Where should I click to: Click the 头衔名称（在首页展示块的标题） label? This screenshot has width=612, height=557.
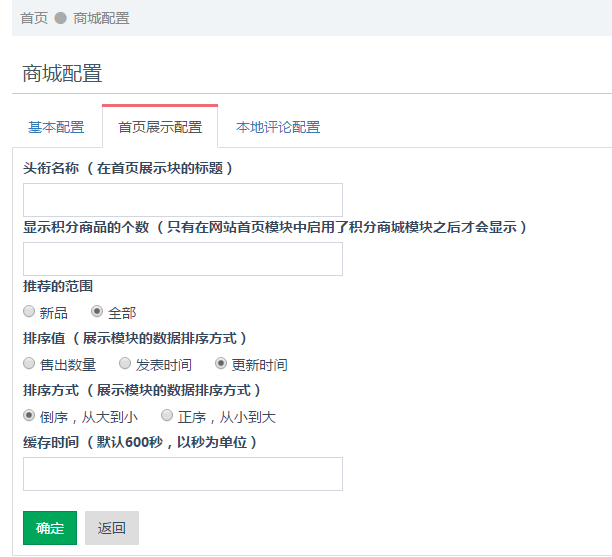[128, 168]
